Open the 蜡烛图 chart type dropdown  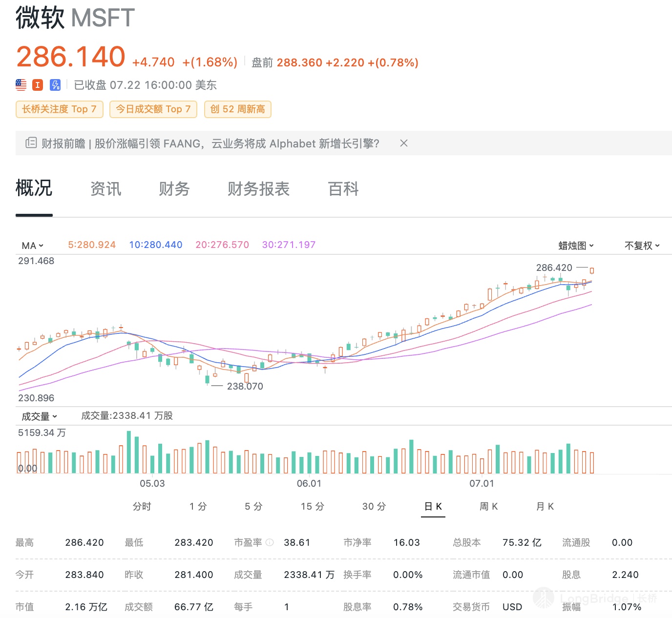pyautogui.click(x=576, y=246)
